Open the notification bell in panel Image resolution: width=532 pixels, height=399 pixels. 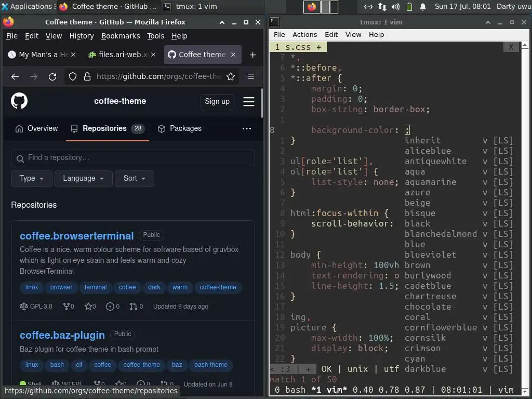tap(423, 6)
